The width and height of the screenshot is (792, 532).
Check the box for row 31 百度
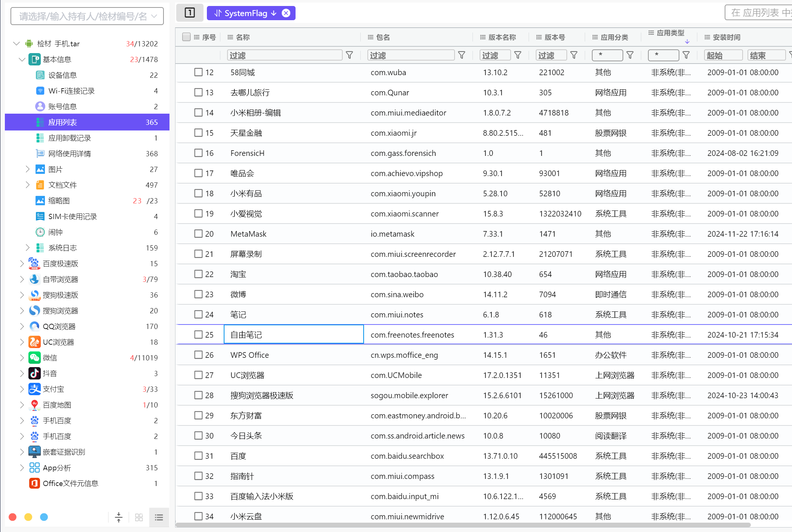tap(198, 456)
